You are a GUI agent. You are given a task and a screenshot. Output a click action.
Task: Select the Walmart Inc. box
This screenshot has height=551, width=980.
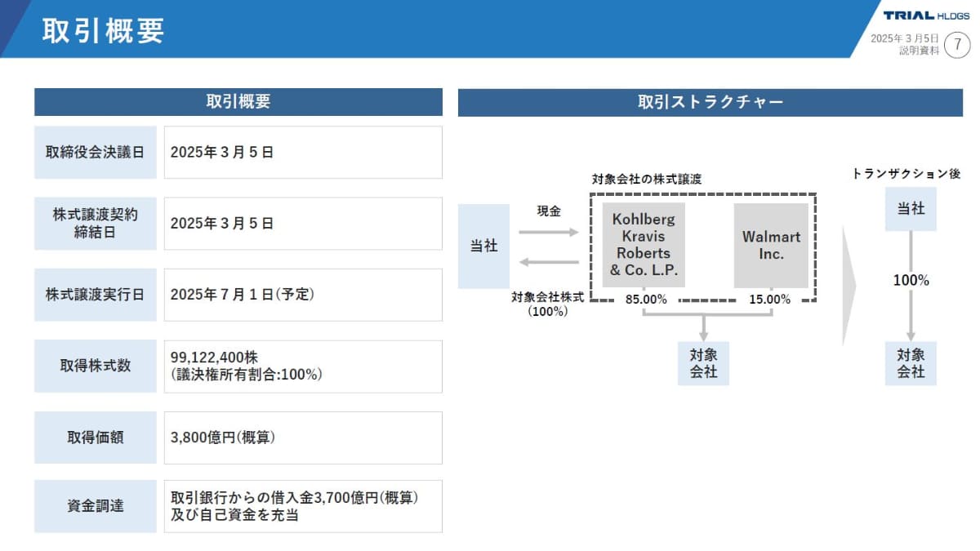tap(771, 246)
